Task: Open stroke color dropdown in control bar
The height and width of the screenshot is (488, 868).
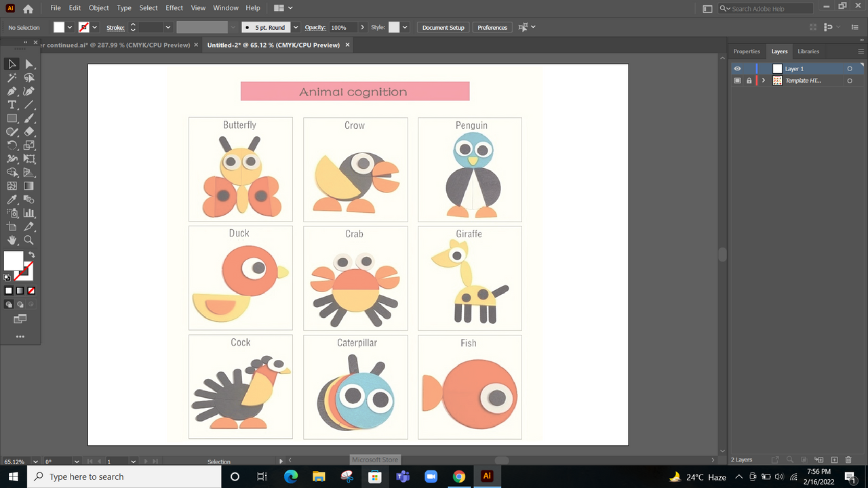Action: 94,27
